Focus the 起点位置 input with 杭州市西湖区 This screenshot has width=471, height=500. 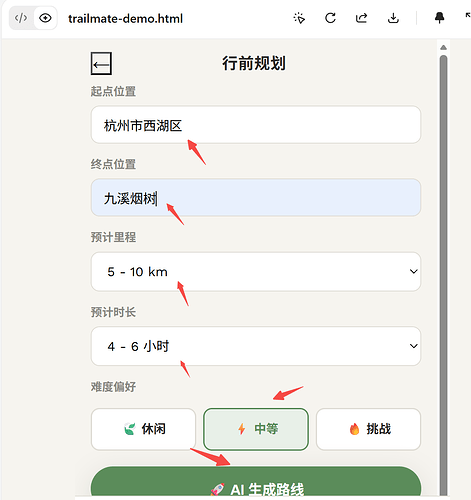(256, 125)
